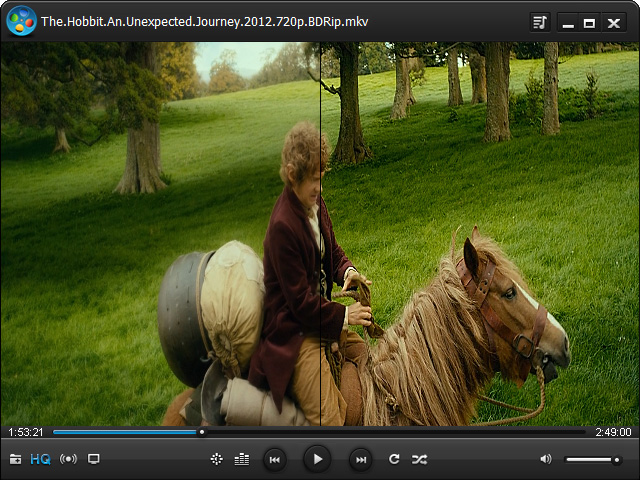Click the player logo in the title bar
Viewport: 640px width, 480px height.
(x=21, y=21)
